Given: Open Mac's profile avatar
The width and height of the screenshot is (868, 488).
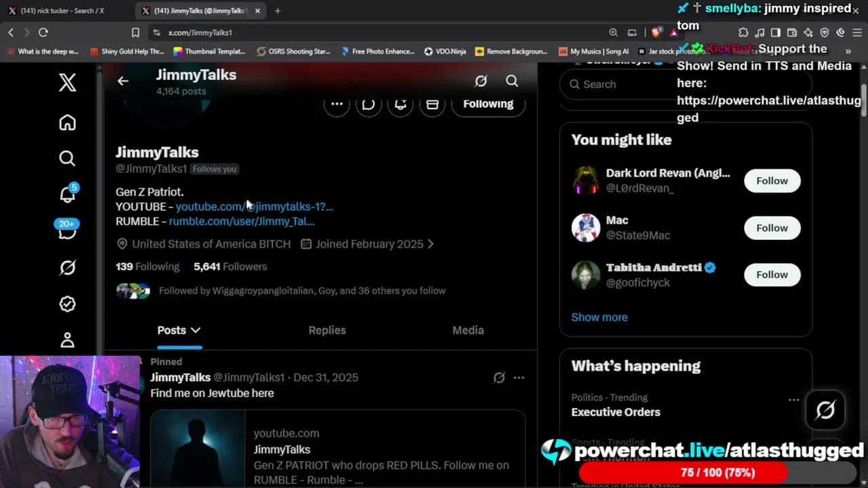Looking at the screenshot, I should coord(586,228).
